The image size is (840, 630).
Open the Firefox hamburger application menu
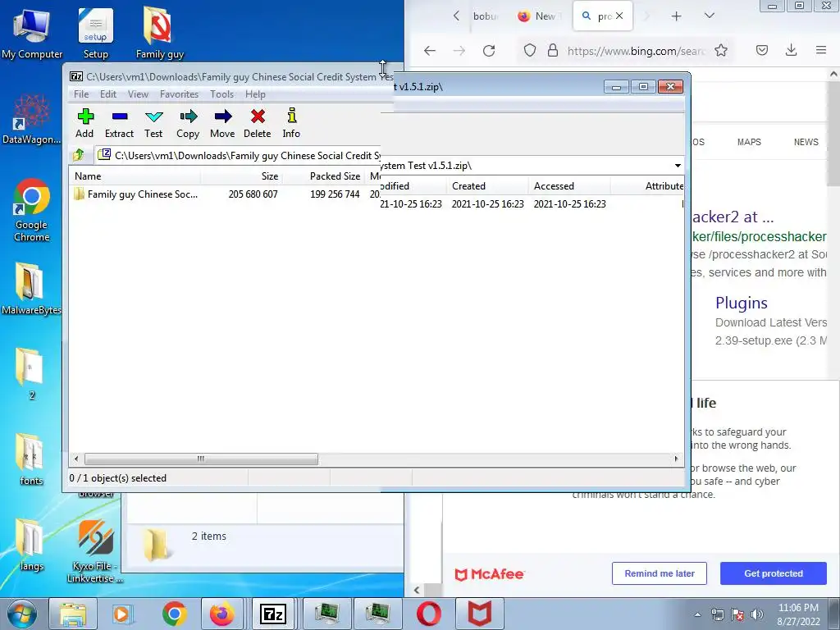coord(821,51)
